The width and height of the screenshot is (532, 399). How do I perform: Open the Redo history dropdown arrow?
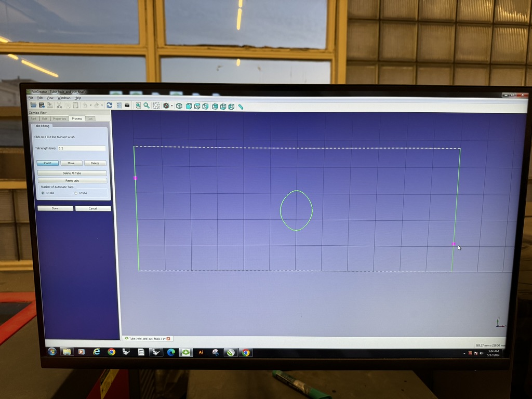tap(102, 105)
